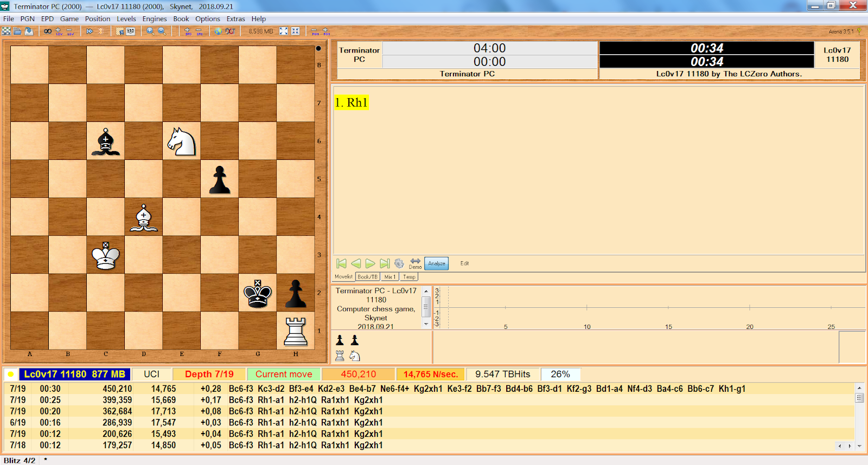Screen dimensions: 868x465
Task: Click the globe internet icon in toolbar
Action: (218, 31)
